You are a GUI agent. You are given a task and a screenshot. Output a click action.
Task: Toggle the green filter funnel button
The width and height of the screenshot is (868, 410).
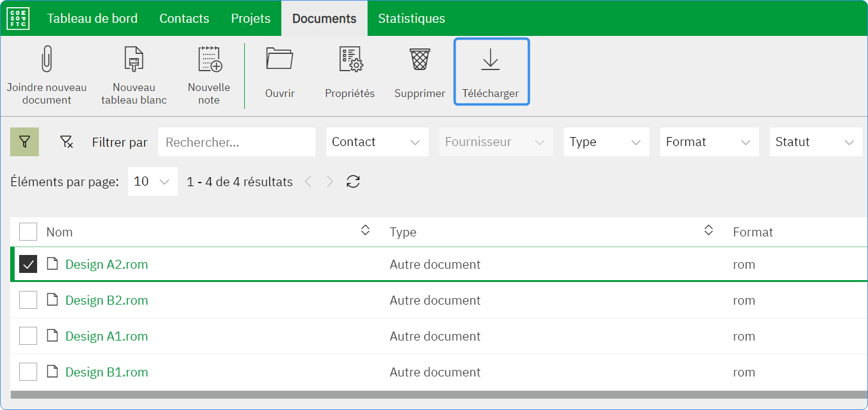[25, 142]
